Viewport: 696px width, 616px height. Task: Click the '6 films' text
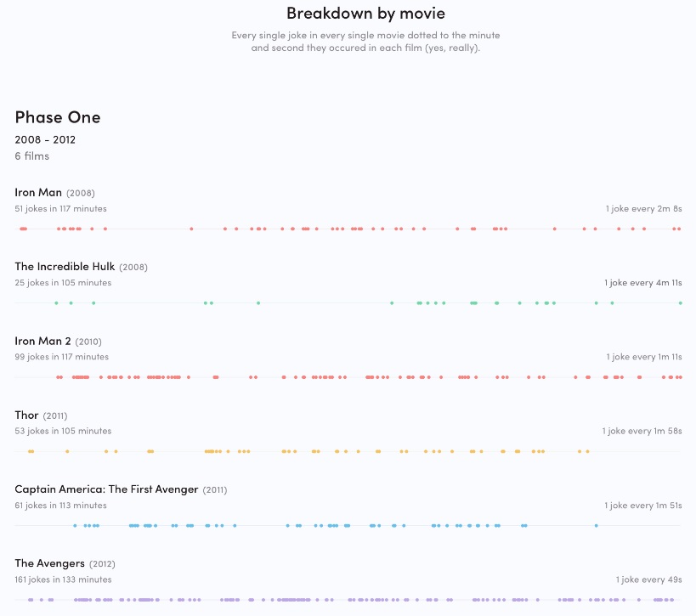(31, 156)
